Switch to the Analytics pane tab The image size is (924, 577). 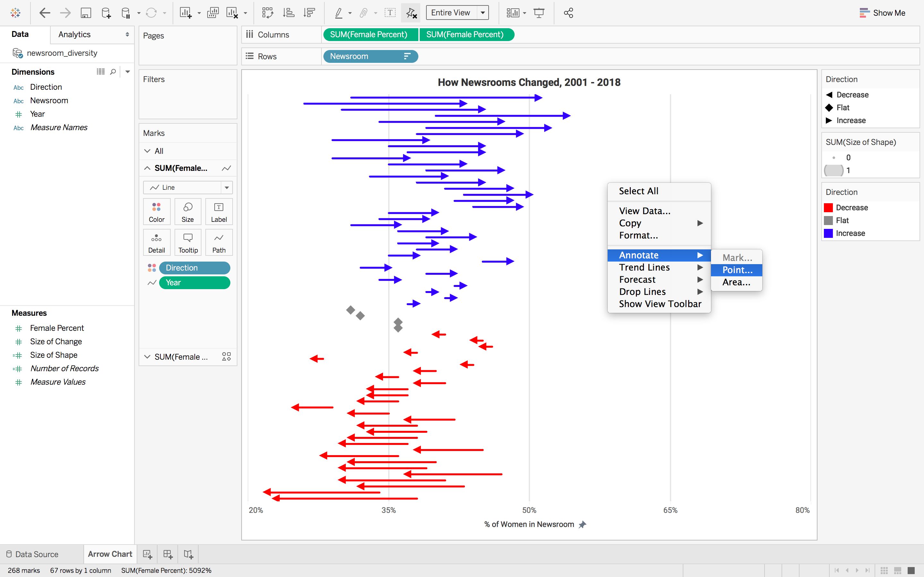74,34
